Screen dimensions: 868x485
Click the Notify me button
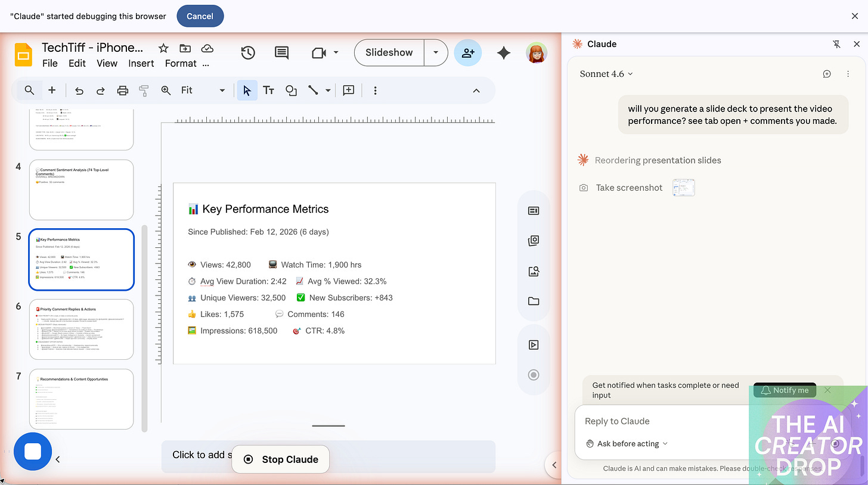(785, 390)
